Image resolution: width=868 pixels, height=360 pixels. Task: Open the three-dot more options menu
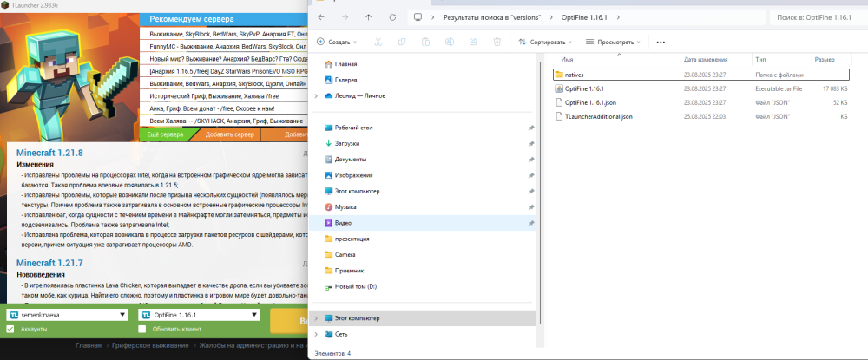[x=661, y=42]
